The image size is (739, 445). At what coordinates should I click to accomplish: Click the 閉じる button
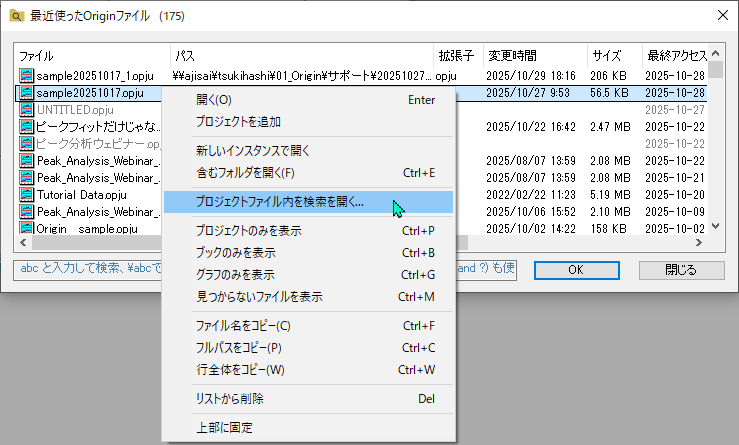pyautogui.click(x=681, y=270)
